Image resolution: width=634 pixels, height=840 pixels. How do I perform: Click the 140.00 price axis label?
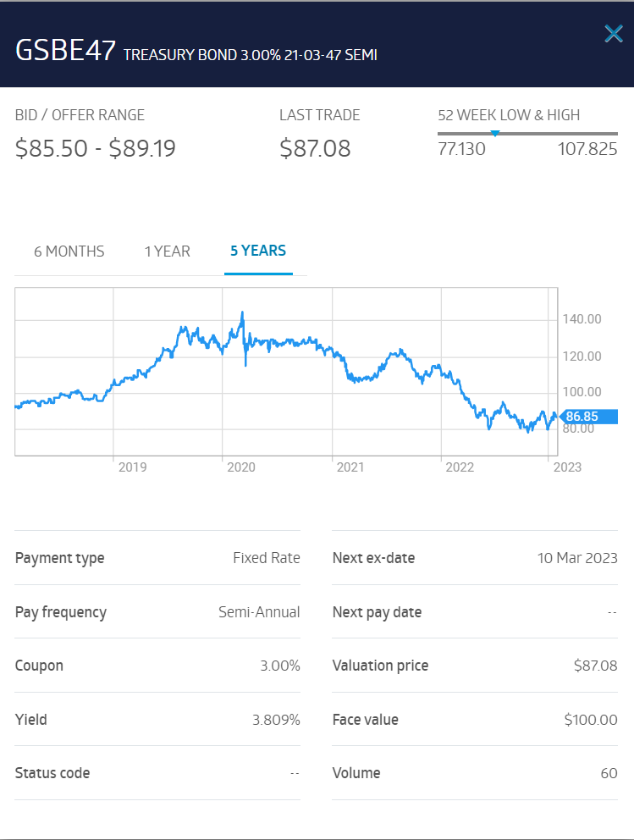[x=582, y=319]
